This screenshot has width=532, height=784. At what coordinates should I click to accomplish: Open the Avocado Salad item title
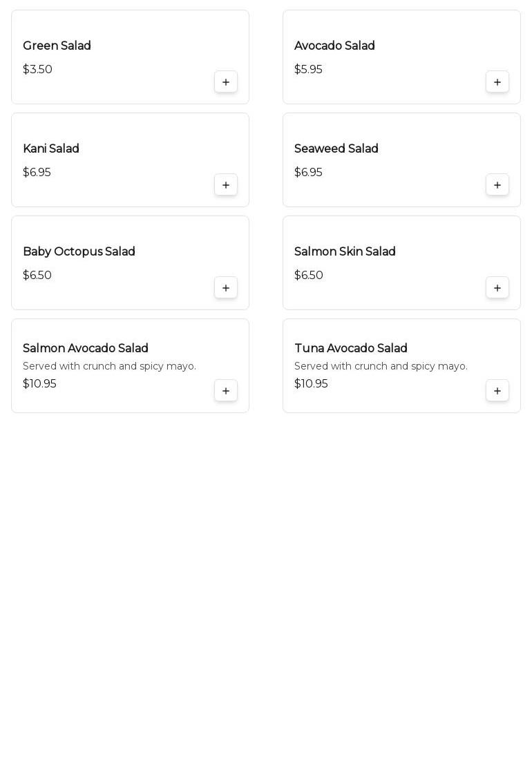tap(334, 46)
